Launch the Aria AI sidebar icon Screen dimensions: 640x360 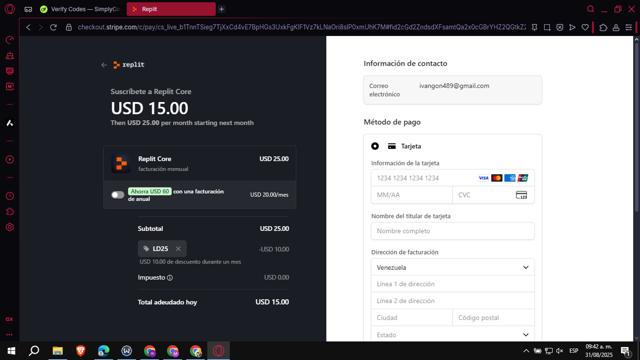(10, 123)
